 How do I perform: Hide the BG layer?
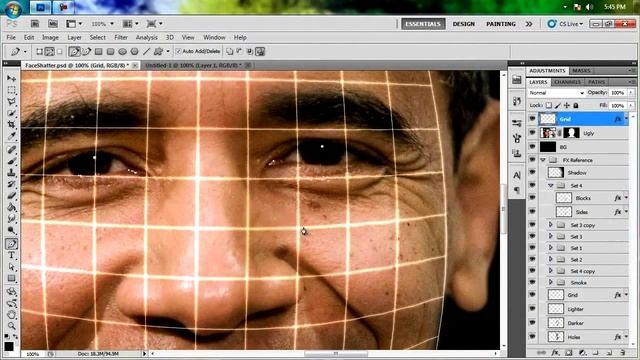[532, 147]
